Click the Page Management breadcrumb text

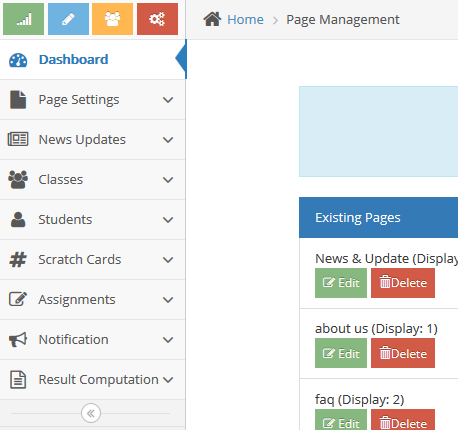tap(343, 20)
